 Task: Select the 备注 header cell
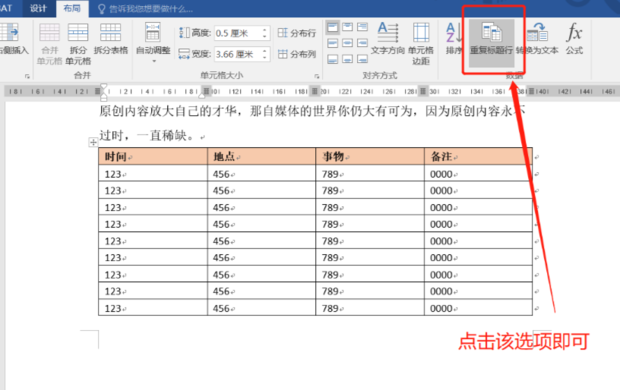click(x=478, y=156)
